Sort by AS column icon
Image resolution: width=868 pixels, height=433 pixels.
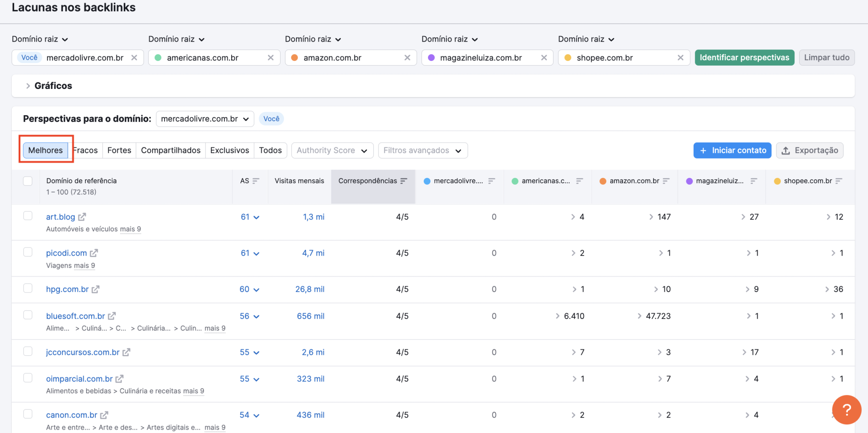click(256, 181)
